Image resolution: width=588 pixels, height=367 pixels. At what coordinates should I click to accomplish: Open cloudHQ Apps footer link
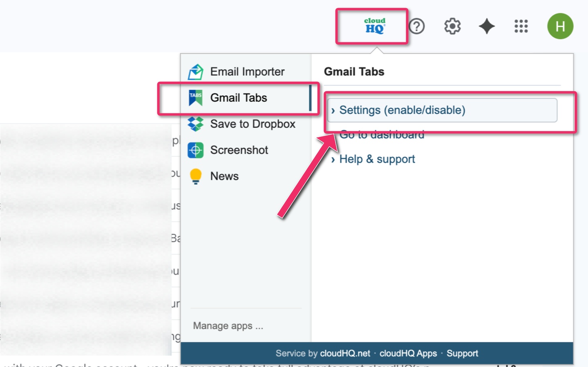click(408, 354)
